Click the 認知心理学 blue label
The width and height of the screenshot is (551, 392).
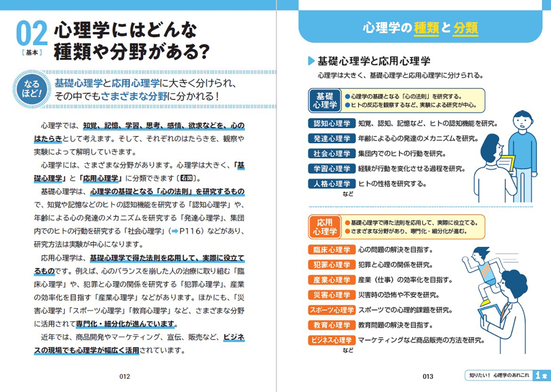[x=332, y=123]
